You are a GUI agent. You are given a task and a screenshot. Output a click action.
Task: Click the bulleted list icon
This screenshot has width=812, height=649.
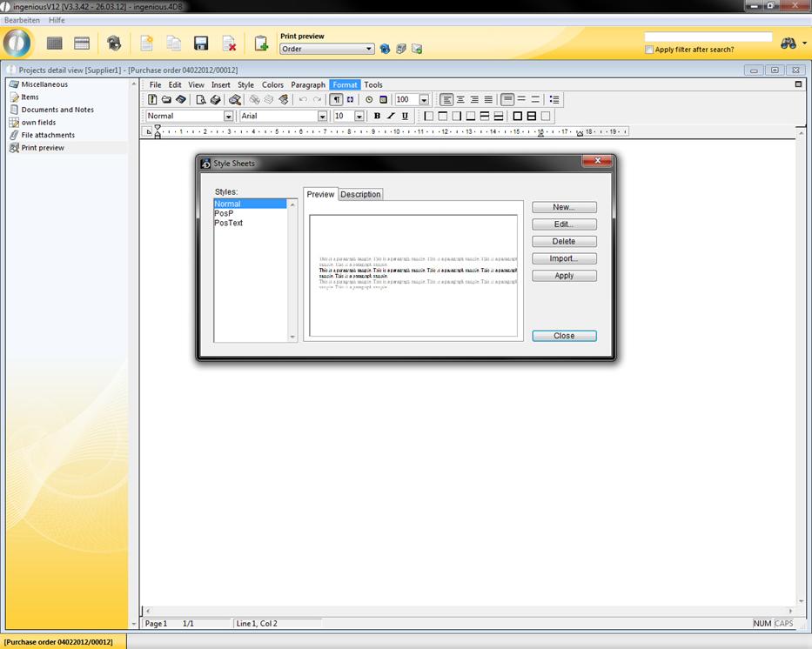tap(554, 100)
